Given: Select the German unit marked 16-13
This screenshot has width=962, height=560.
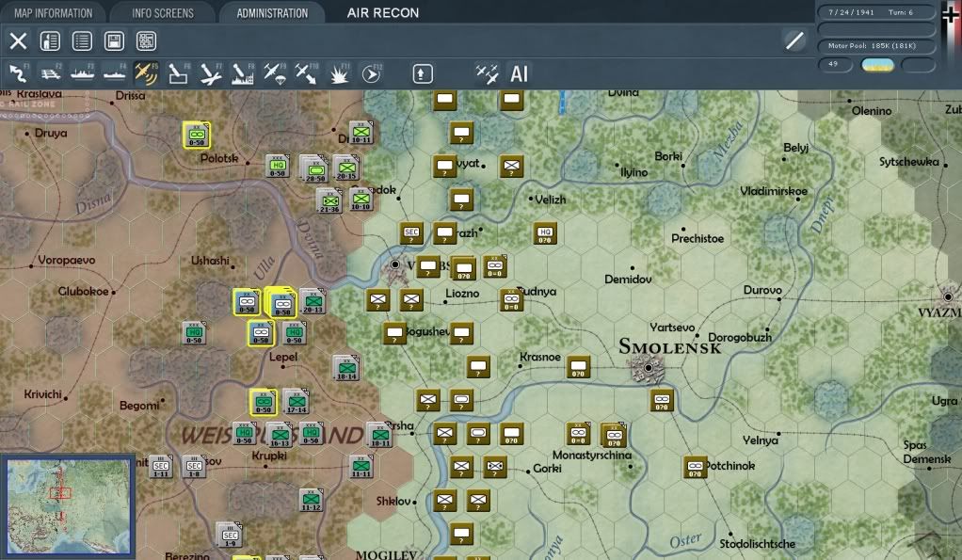Looking at the screenshot, I should 280,435.
